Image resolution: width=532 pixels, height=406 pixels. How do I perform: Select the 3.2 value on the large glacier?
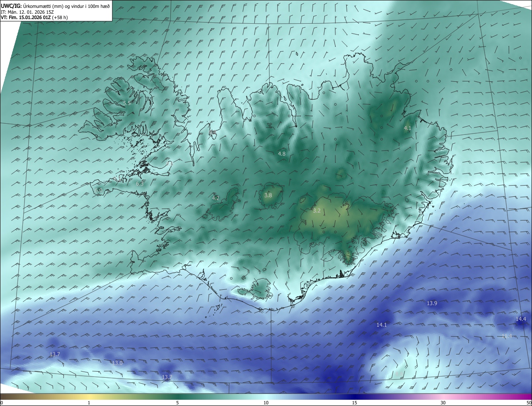317,211
